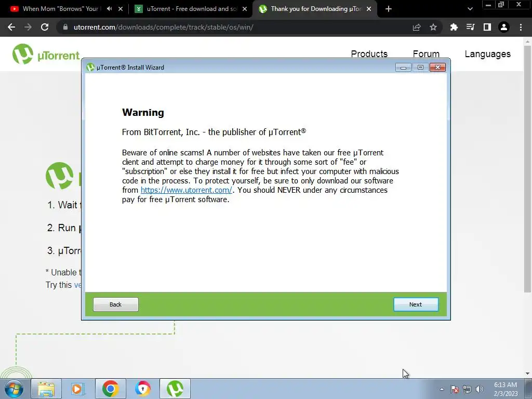
Task: Open the network tray icon
Action: pos(467,389)
